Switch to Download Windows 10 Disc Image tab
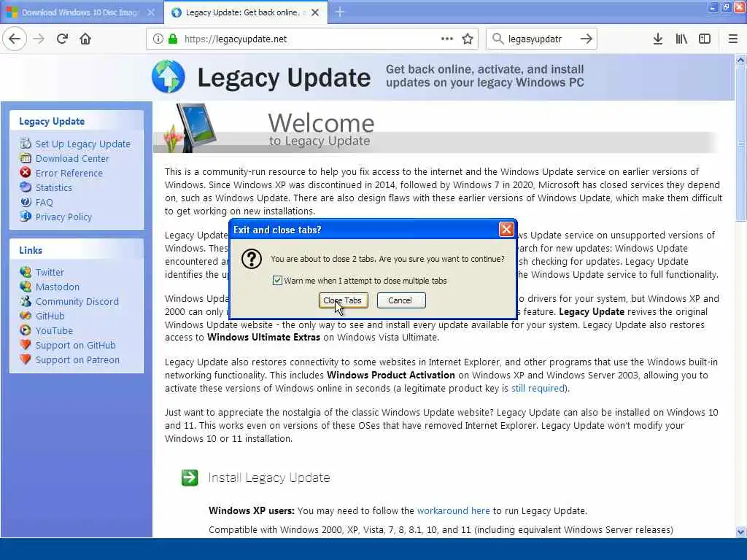 (x=79, y=12)
